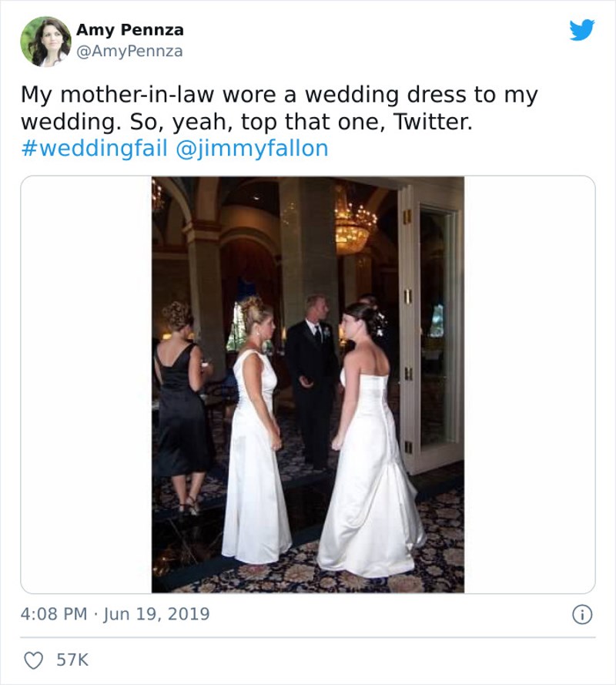
Task: Click Amy Pennza's profile avatar
Action: (45, 42)
